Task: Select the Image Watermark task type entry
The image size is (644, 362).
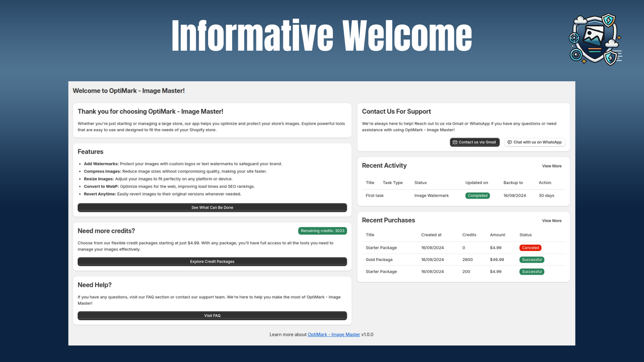Action: [x=431, y=195]
